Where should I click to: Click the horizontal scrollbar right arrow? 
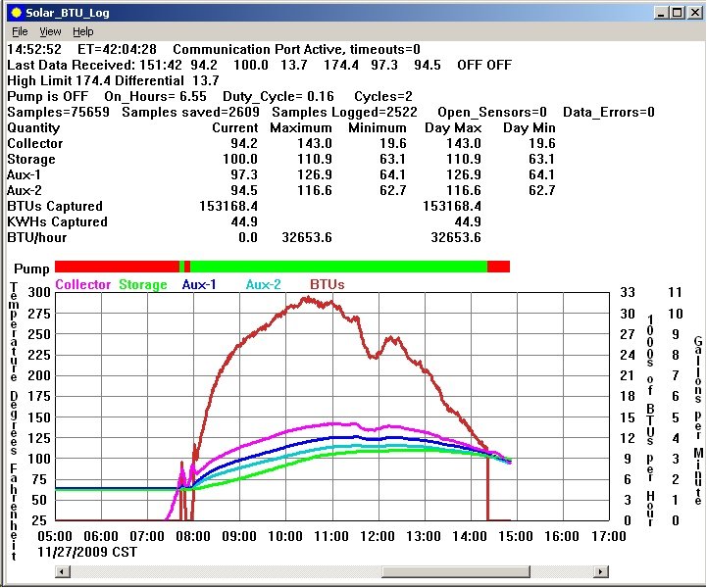click(600, 572)
